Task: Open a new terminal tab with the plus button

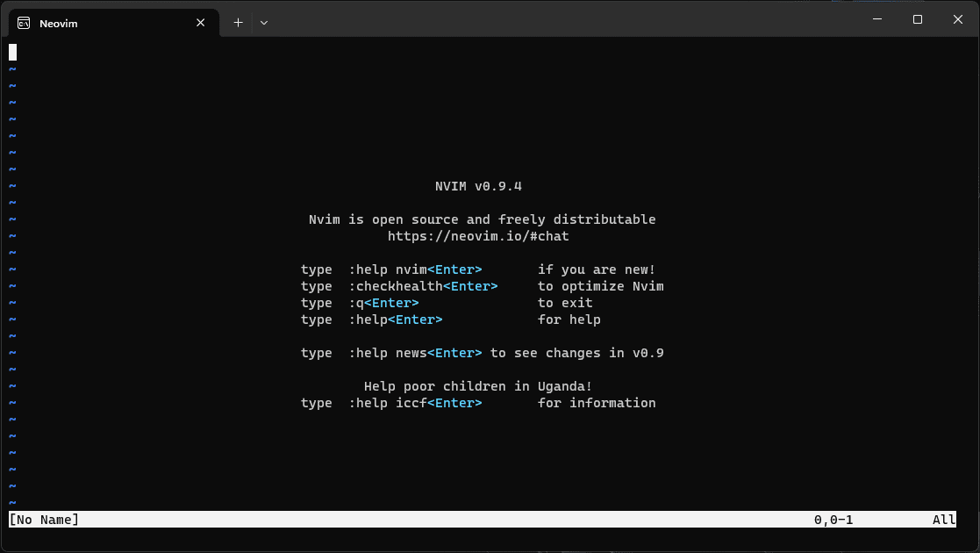Action: point(237,22)
